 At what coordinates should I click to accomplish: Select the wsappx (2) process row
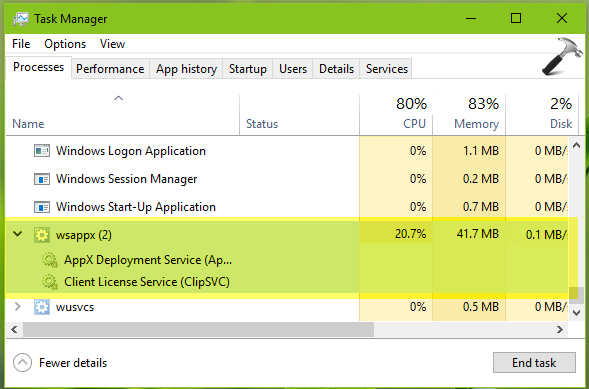click(x=287, y=235)
